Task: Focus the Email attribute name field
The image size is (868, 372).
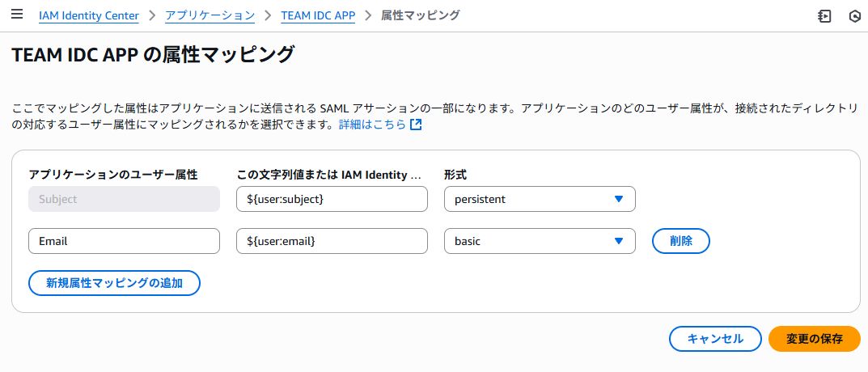Action: click(x=124, y=241)
